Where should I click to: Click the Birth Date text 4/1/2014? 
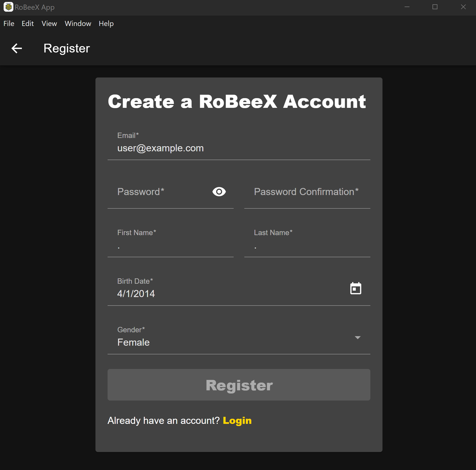(x=136, y=293)
